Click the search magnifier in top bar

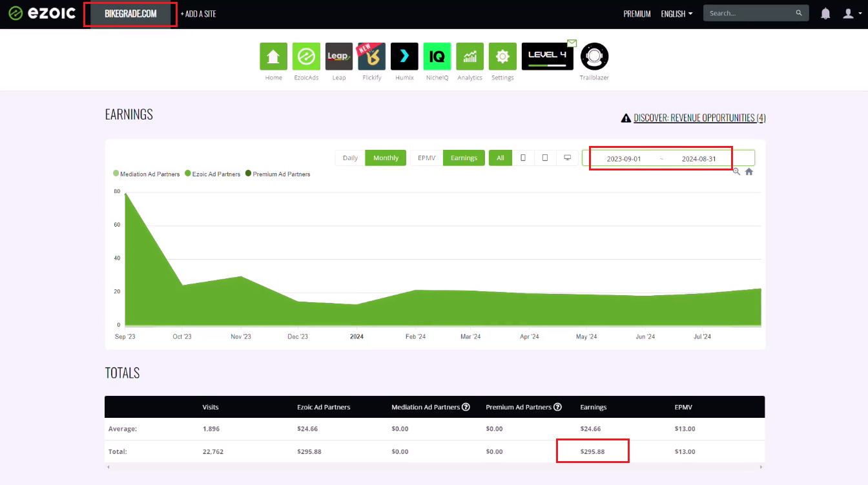pos(799,13)
